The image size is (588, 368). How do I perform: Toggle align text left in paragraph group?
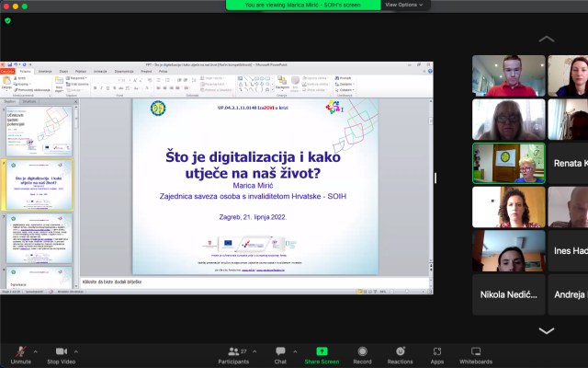coord(158,88)
